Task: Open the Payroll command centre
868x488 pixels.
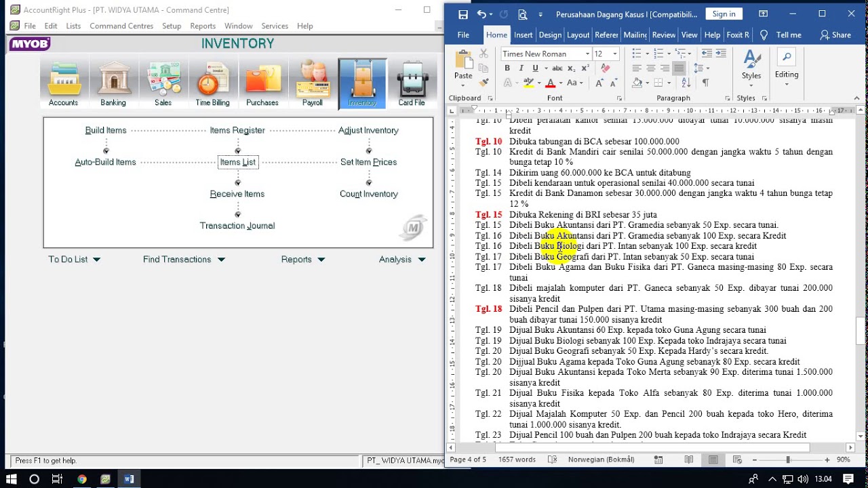Action: point(312,84)
